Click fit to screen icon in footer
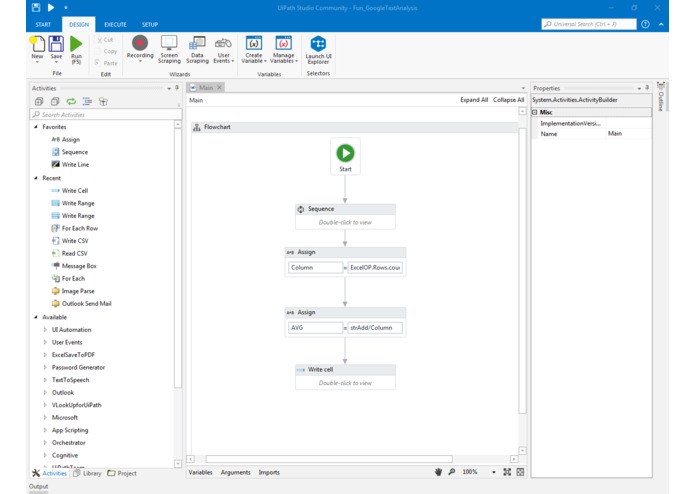This screenshot has width=695, height=494. (x=507, y=472)
